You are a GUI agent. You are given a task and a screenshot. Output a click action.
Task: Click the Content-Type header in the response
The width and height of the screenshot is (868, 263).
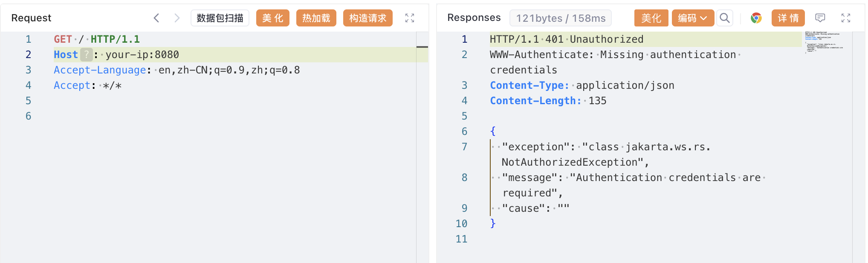point(529,85)
